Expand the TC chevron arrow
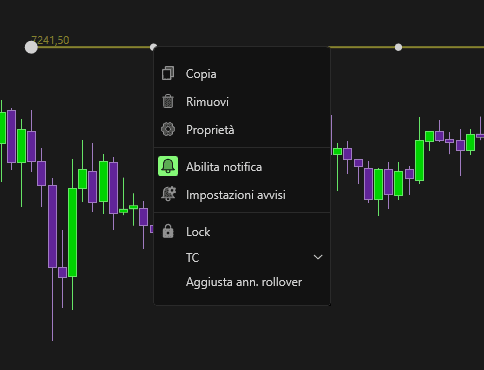This screenshot has width=484, height=370. [x=318, y=257]
